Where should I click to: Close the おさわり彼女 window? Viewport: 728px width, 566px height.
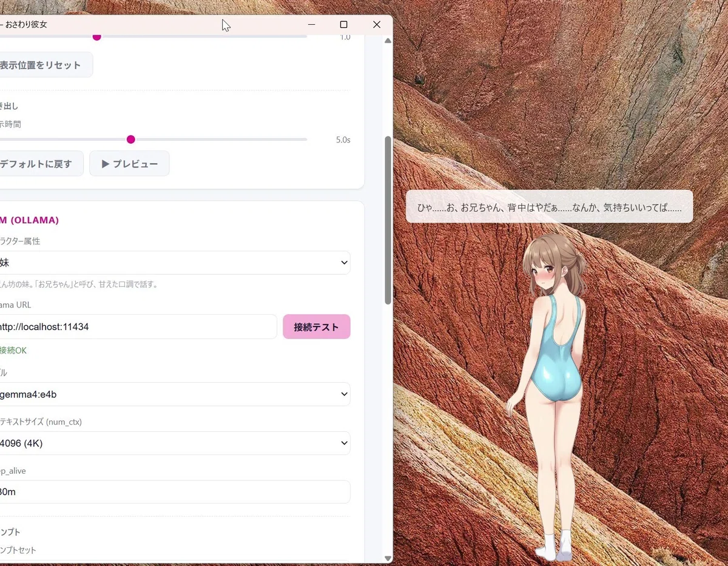[x=377, y=24]
